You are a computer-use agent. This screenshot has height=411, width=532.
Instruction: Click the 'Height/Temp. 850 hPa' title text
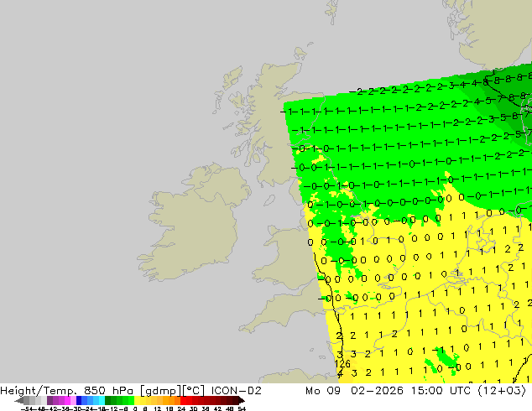point(66,391)
